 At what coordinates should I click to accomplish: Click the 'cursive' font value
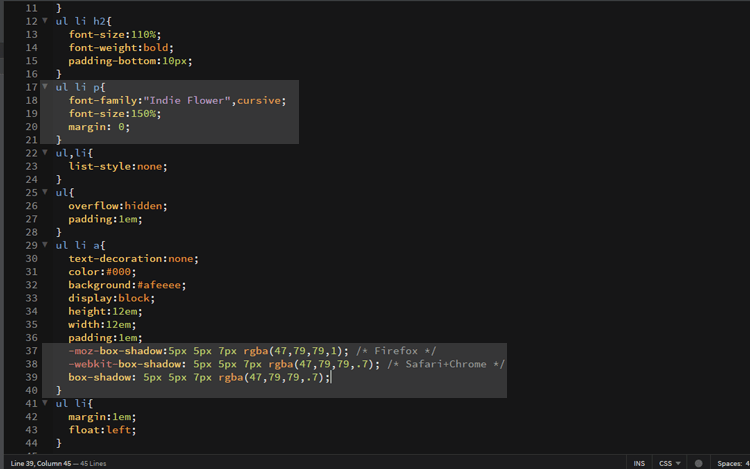tap(259, 100)
